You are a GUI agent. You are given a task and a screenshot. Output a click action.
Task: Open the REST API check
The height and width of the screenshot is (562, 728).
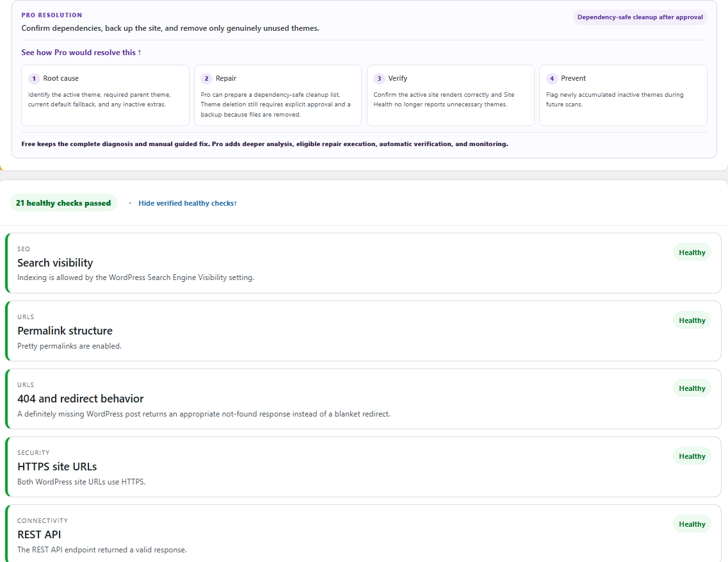pyautogui.click(x=363, y=534)
